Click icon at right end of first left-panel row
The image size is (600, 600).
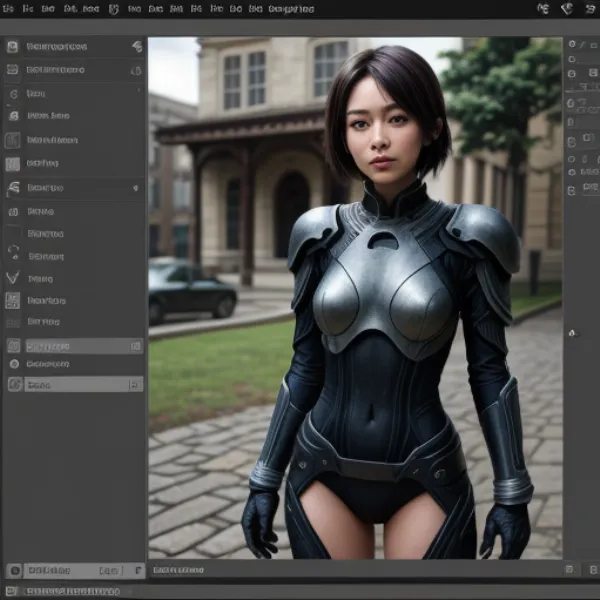[x=136, y=47]
